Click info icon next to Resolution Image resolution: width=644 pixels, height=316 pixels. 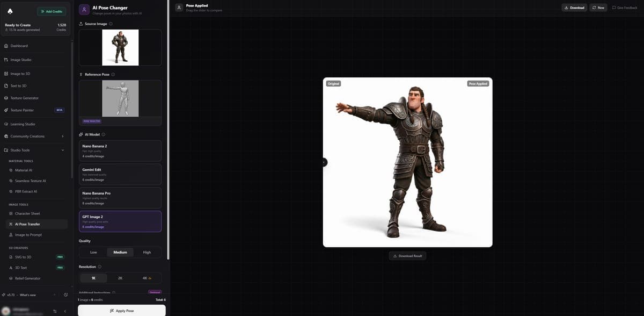100,267
